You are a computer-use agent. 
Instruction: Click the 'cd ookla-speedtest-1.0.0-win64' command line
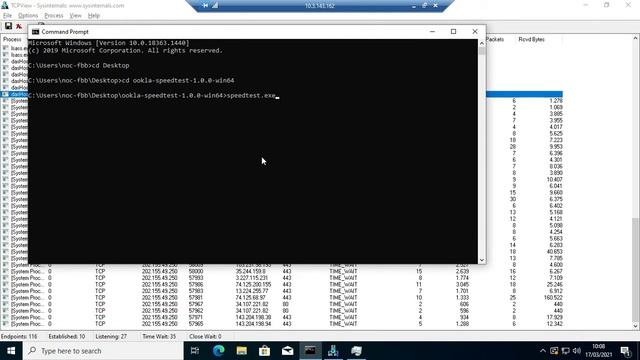coord(178,80)
